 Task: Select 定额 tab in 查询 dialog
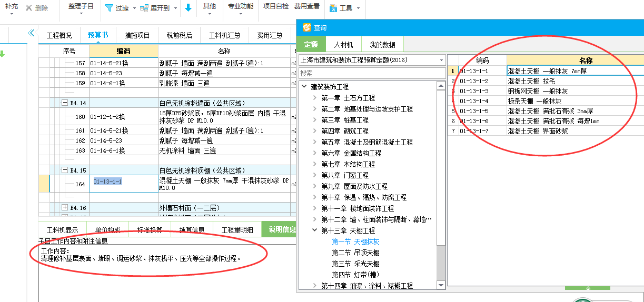coord(311,45)
